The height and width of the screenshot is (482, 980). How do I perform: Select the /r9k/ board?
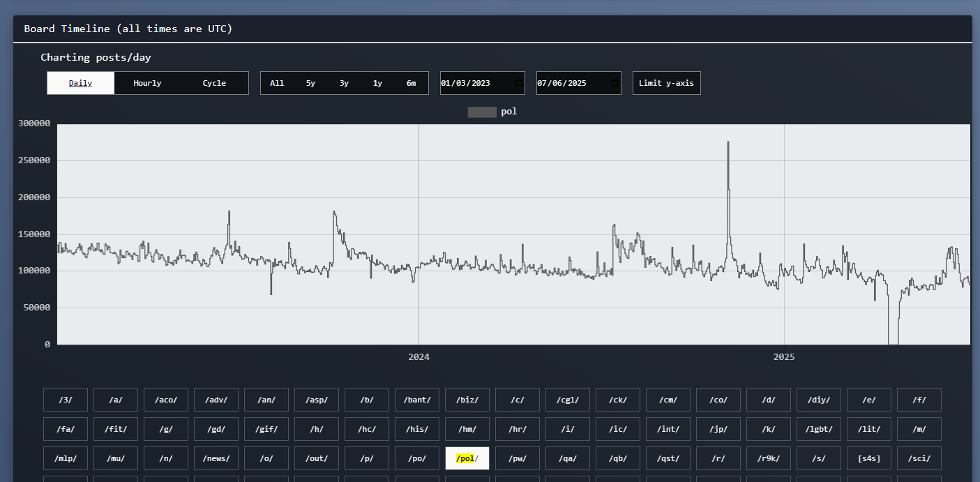(769, 458)
